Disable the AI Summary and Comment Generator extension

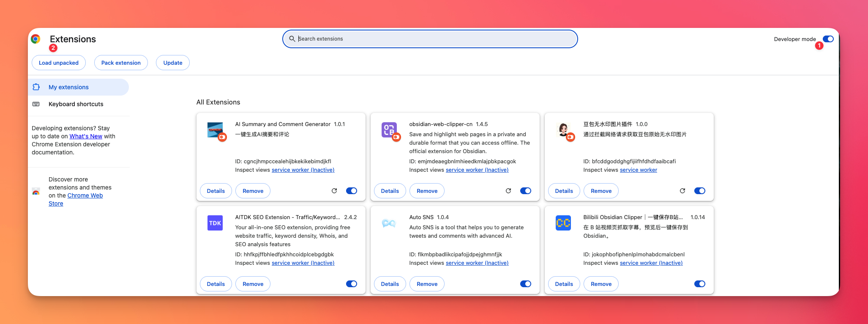click(352, 191)
